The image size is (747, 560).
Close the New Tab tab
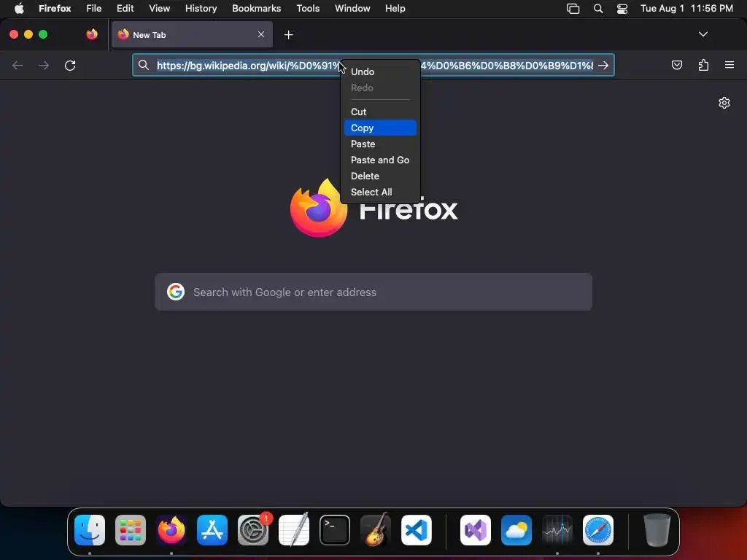point(261,34)
